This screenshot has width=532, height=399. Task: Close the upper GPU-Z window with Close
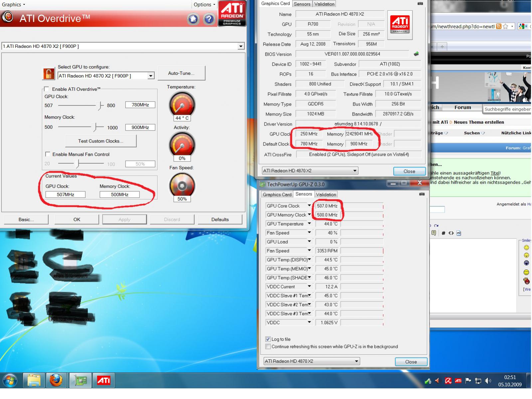point(409,171)
